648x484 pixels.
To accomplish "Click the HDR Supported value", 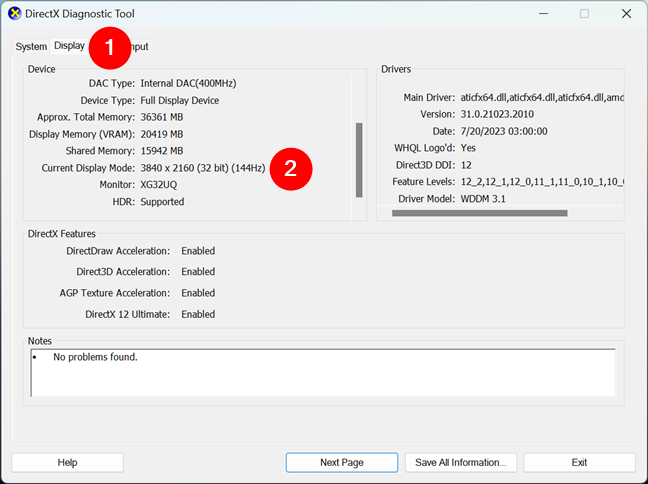I will 162,202.
